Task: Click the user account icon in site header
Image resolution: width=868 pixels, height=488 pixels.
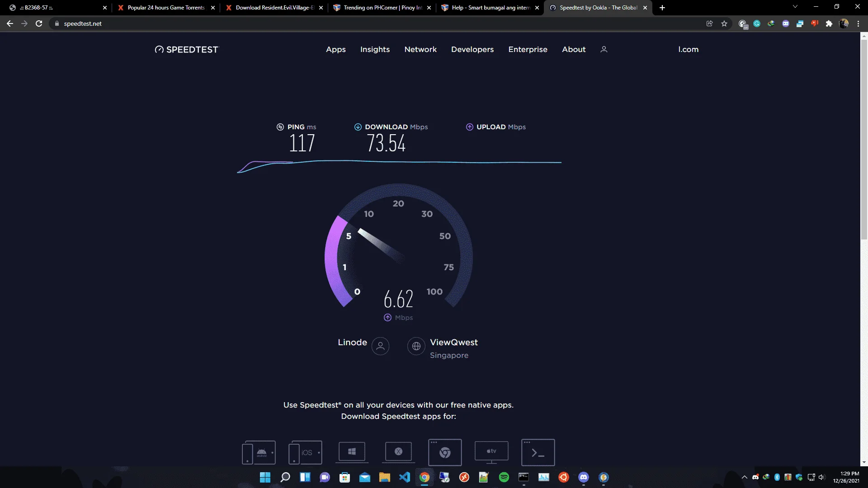Action: pyautogui.click(x=604, y=49)
